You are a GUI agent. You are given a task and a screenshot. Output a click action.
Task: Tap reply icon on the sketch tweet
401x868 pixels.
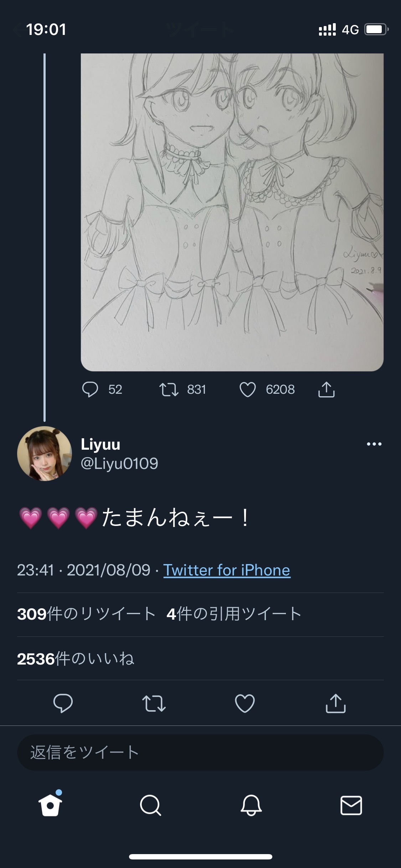[x=90, y=389]
